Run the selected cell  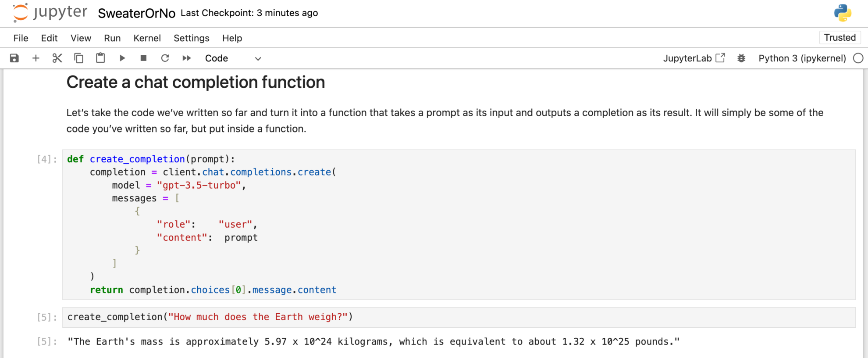[x=122, y=58]
